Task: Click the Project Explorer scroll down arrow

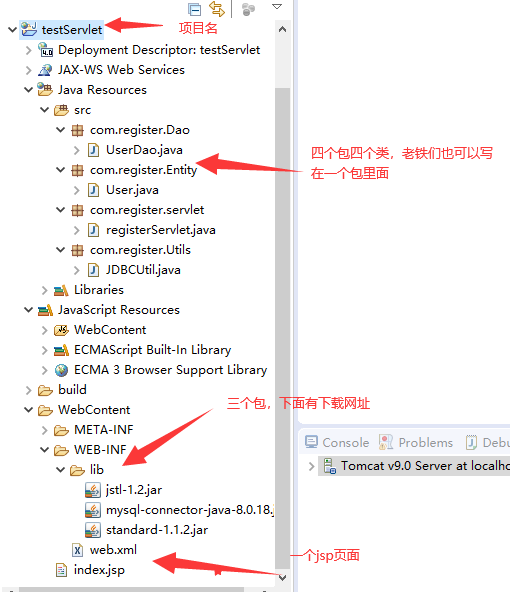Action: (x=282, y=577)
